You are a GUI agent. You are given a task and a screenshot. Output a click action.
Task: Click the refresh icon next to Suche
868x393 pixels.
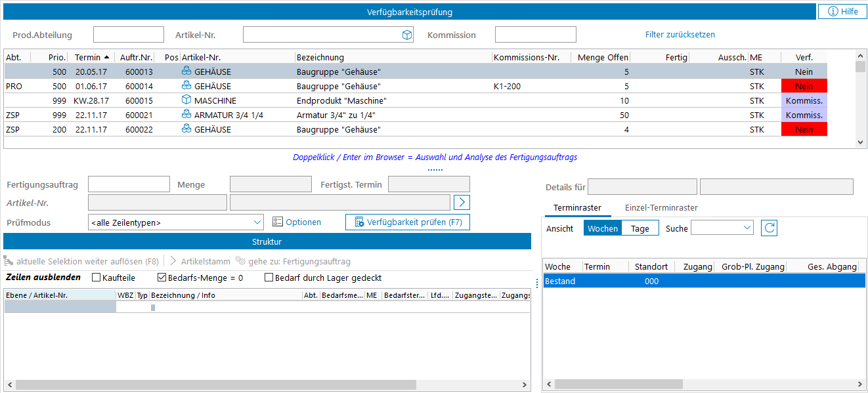pos(770,228)
